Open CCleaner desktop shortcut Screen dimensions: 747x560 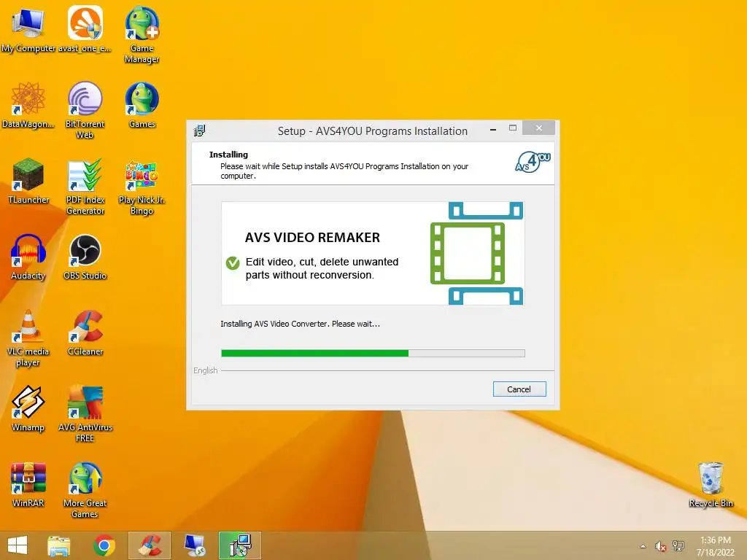click(85, 332)
